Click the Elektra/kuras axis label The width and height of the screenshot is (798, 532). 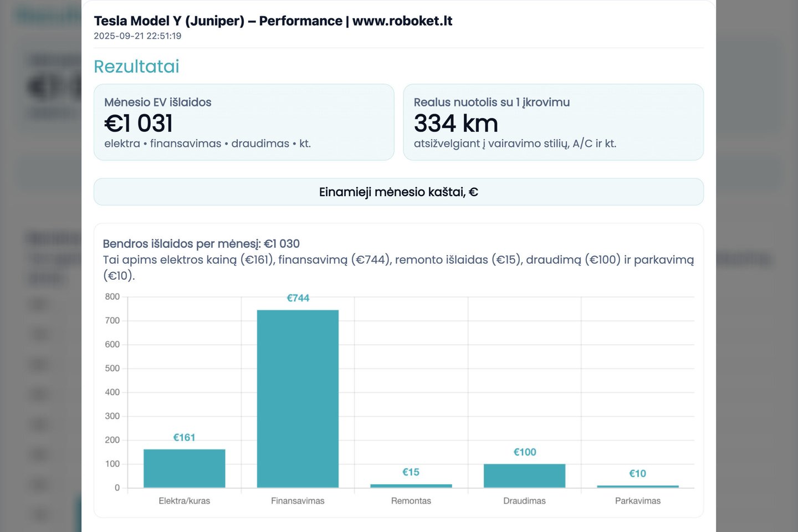pyautogui.click(x=184, y=501)
